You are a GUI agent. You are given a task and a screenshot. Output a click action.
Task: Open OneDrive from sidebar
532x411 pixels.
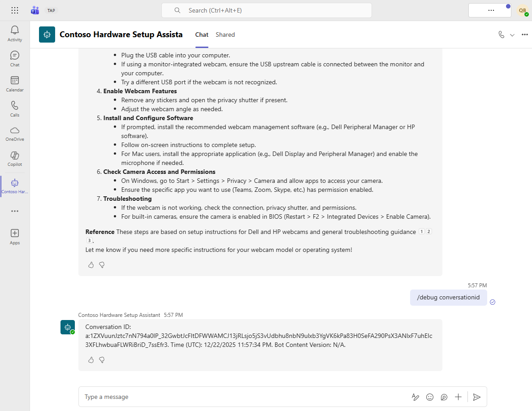point(15,134)
